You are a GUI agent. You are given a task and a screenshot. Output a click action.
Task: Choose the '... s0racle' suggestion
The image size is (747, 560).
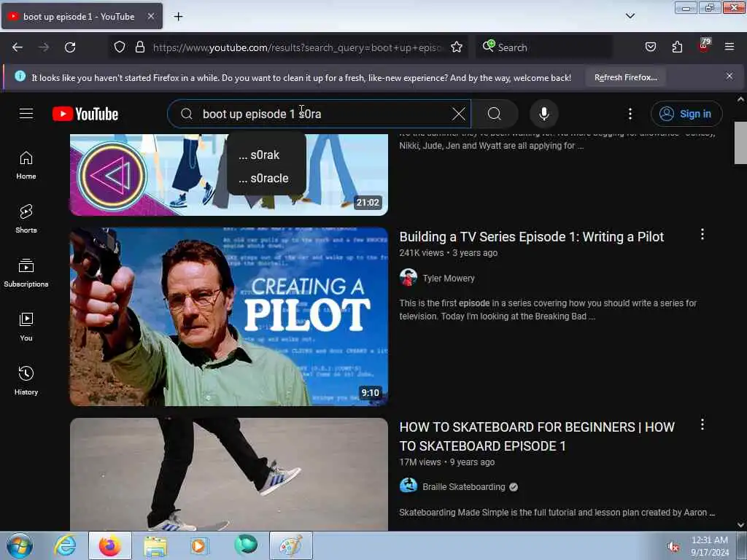266,178
